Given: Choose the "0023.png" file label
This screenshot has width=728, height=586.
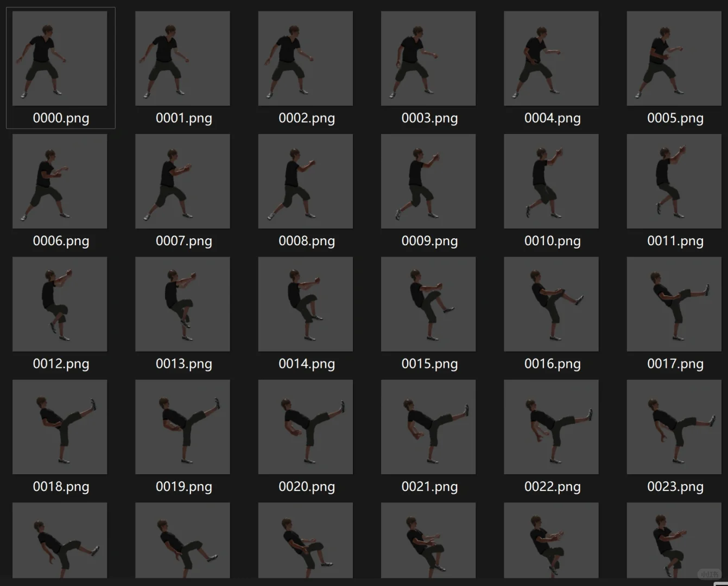Looking at the screenshot, I should [x=675, y=487].
